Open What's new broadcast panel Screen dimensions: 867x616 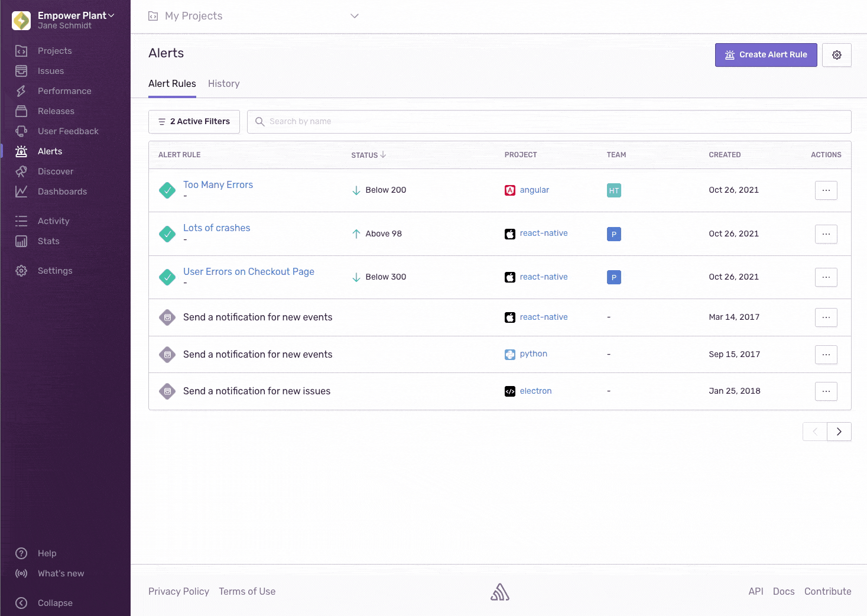(x=60, y=573)
